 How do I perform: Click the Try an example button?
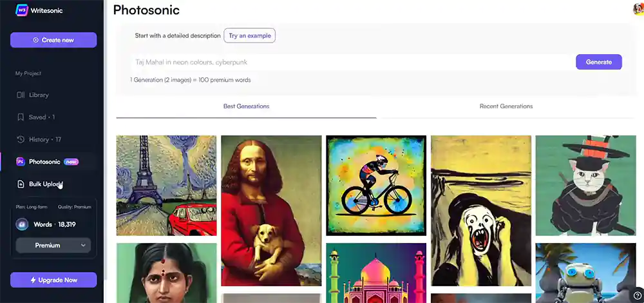coord(249,35)
